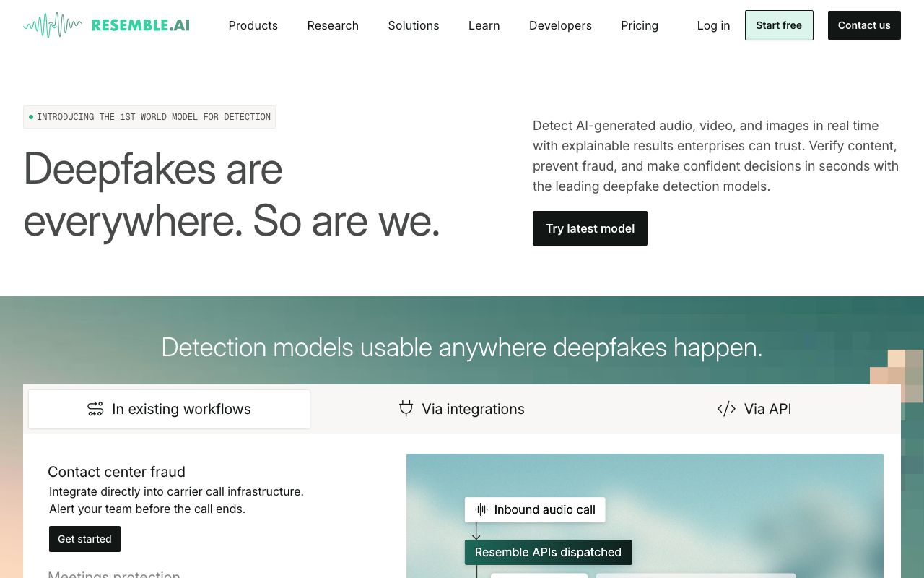Open the Products menu
The image size is (924, 578).
coord(253,25)
